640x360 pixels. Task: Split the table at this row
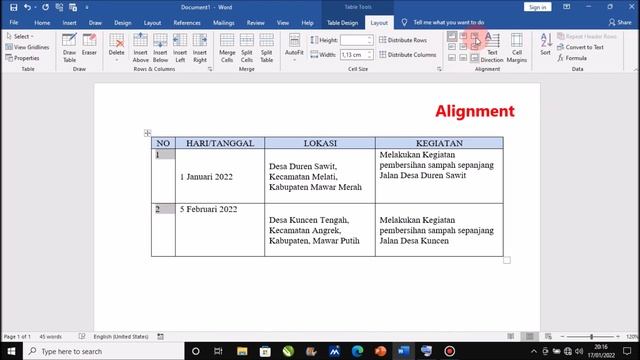pos(267,48)
